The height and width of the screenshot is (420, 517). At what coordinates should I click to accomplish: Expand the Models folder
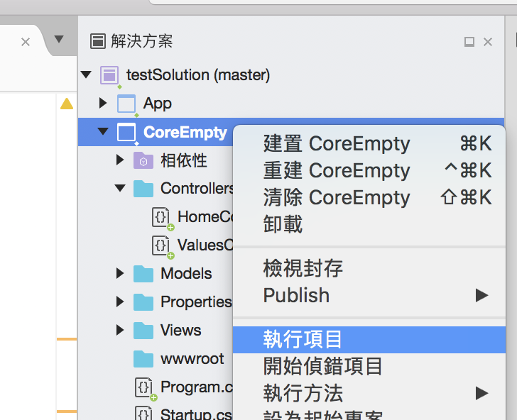click(x=120, y=273)
